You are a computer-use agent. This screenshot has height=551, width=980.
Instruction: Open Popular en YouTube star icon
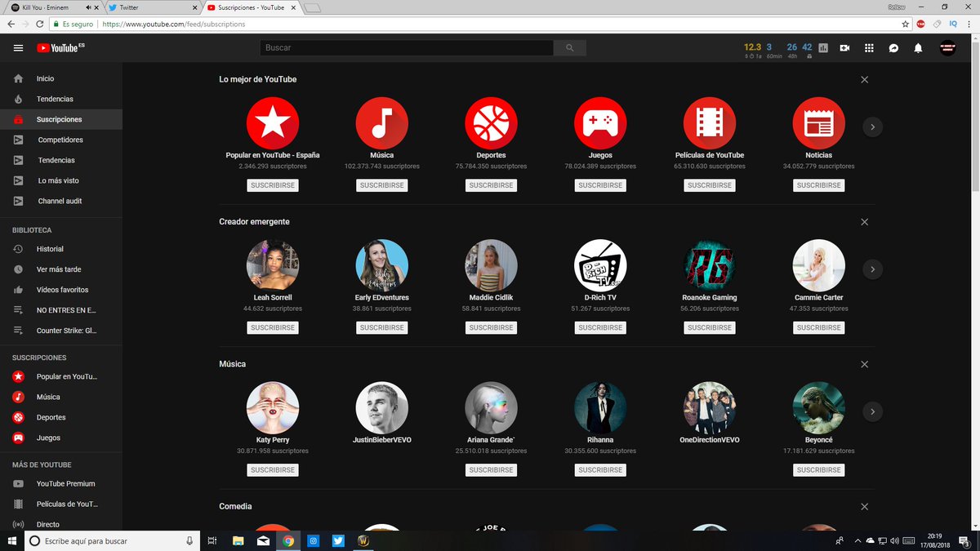[x=273, y=123]
